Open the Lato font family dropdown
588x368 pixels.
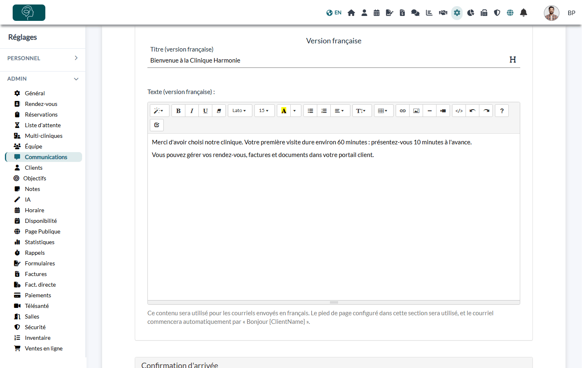[x=240, y=111]
